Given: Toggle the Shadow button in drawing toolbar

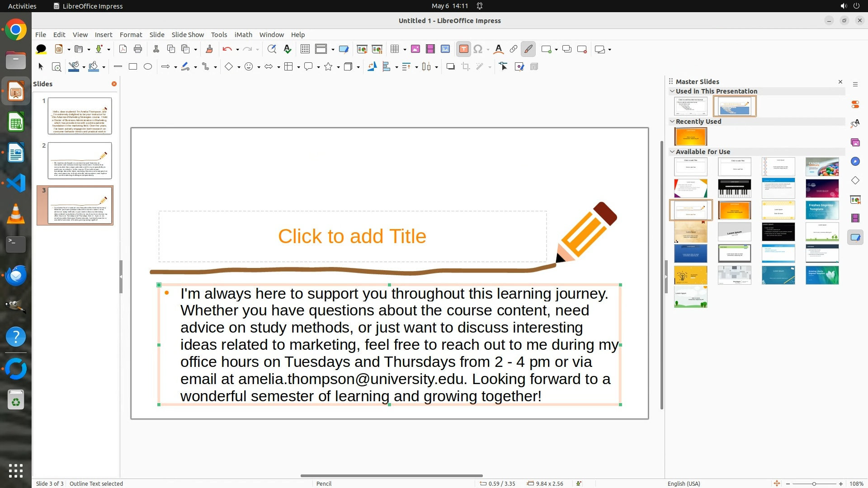Looking at the screenshot, I should point(450,67).
